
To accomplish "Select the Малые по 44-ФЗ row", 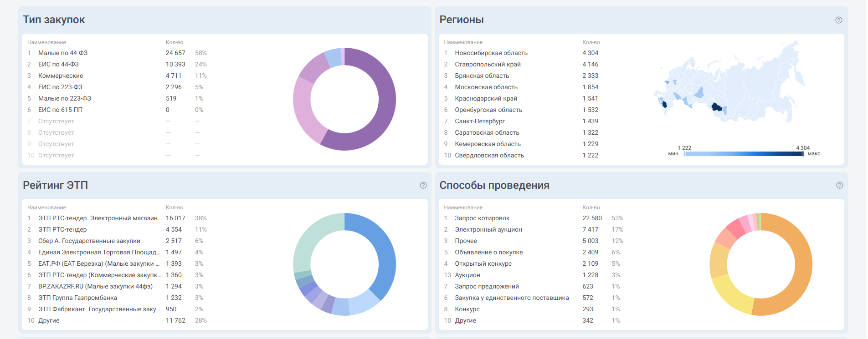I will (63, 53).
